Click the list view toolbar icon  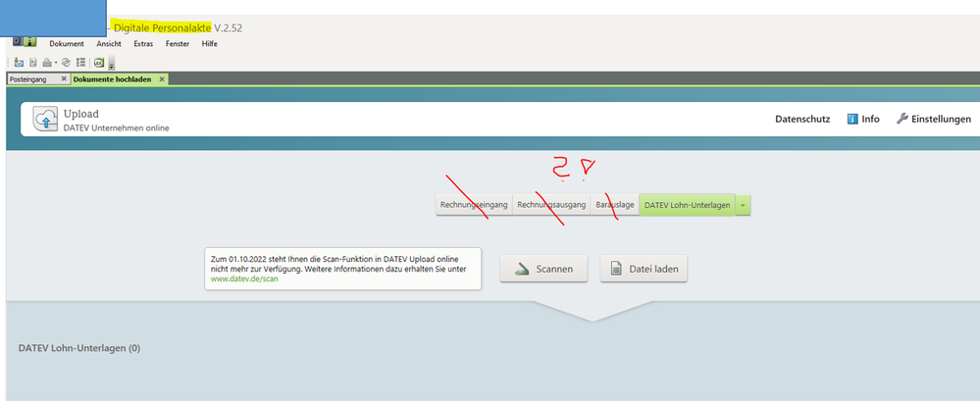[80, 63]
